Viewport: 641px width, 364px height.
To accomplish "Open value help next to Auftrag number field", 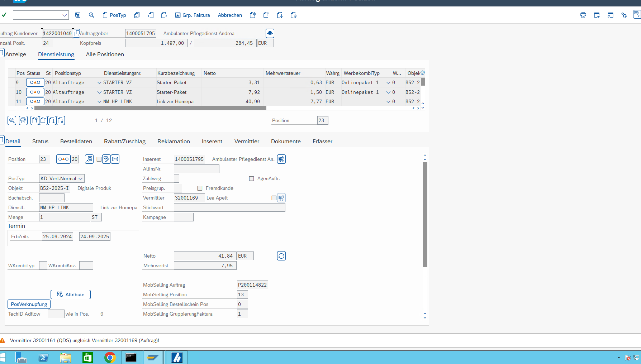I will [77, 33].
